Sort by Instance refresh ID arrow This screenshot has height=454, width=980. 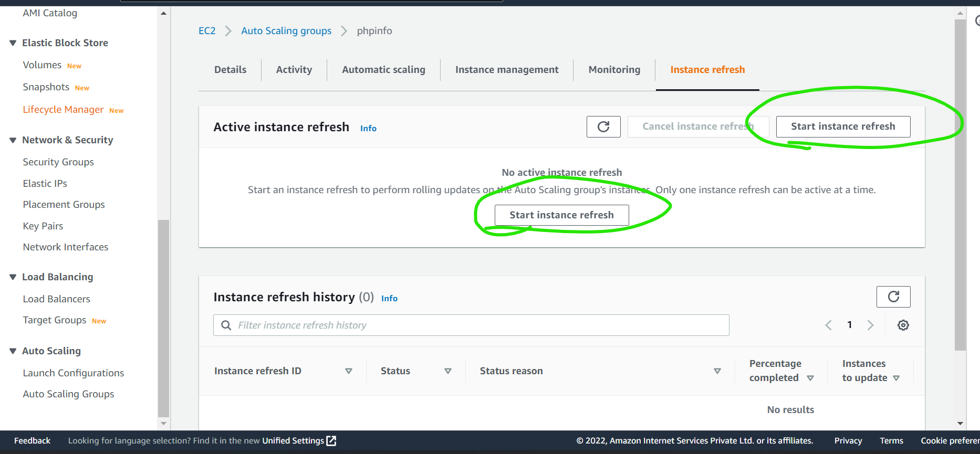click(348, 371)
